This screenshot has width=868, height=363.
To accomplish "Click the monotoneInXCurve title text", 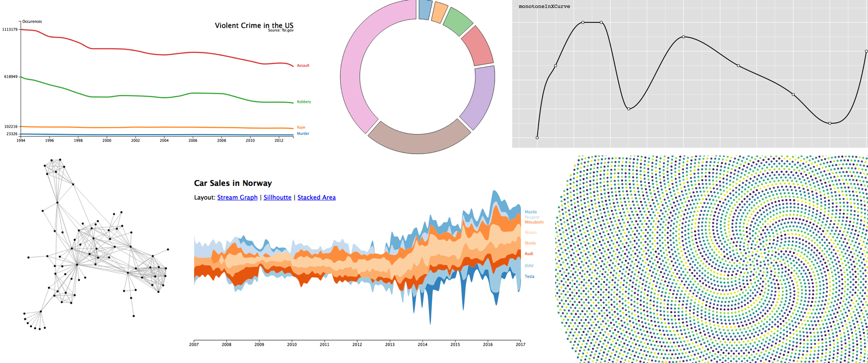I will coord(544,6).
